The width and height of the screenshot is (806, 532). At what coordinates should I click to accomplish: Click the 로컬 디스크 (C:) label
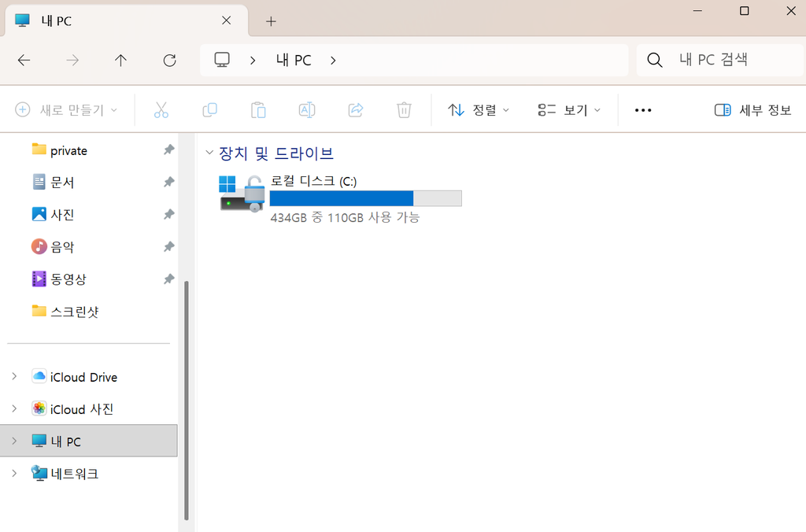pos(313,181)
